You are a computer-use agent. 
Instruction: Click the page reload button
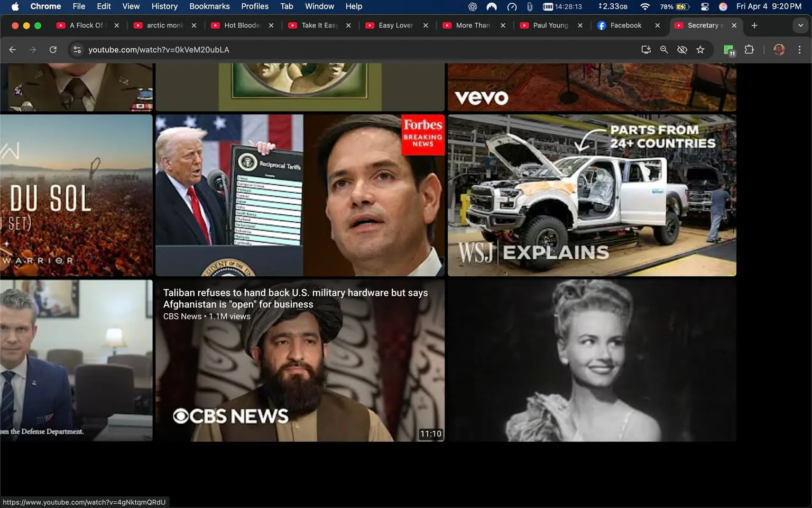pos(53,49)
